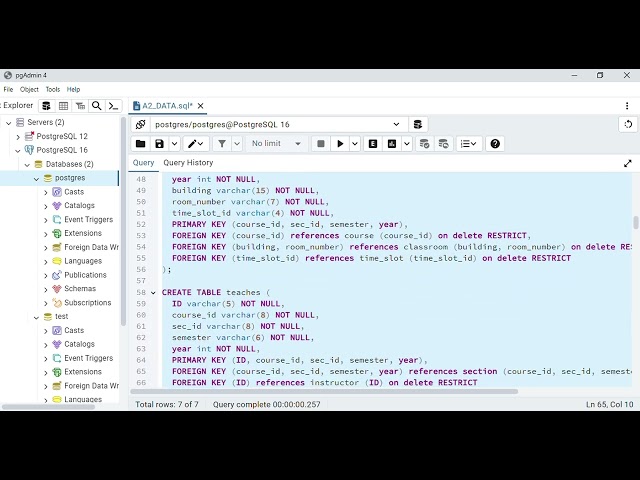This screenshot has height=480, width=640.
Task: Open save options dropdown arrow
Action: pyautogui.click(x=174, y=144)
